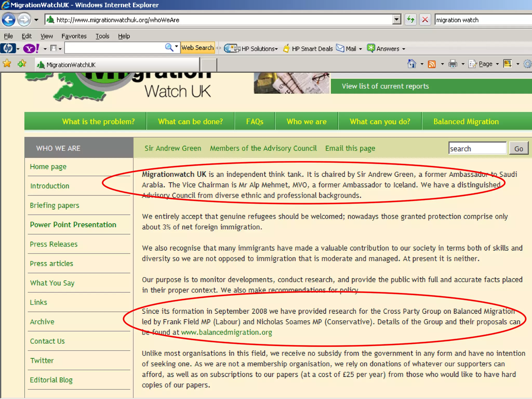Image resolution: width=532 pixels, height=399 pixels.
Task: Click the HP logo toolbar icon
Action: coord(8,49)
